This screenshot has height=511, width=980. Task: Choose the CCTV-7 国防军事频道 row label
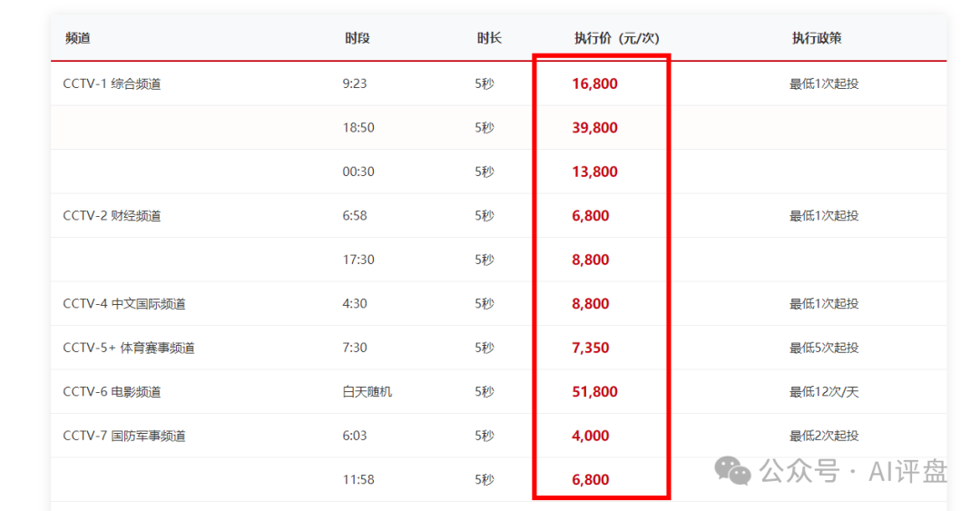(124, 436)
